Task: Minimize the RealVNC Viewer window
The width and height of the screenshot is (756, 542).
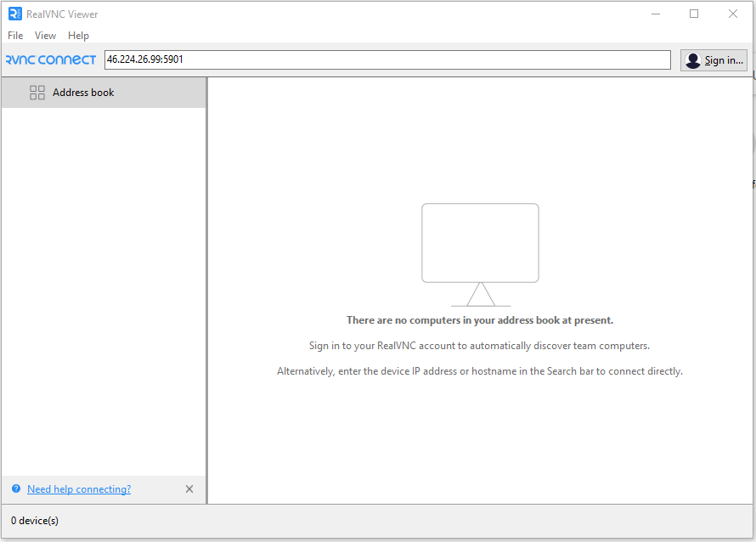Action: click(656, 14)
